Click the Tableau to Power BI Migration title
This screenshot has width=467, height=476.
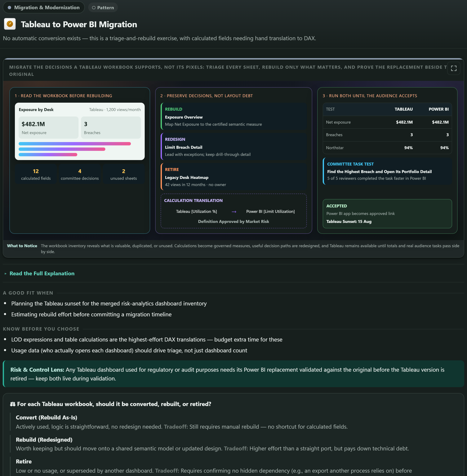point(79,24)
